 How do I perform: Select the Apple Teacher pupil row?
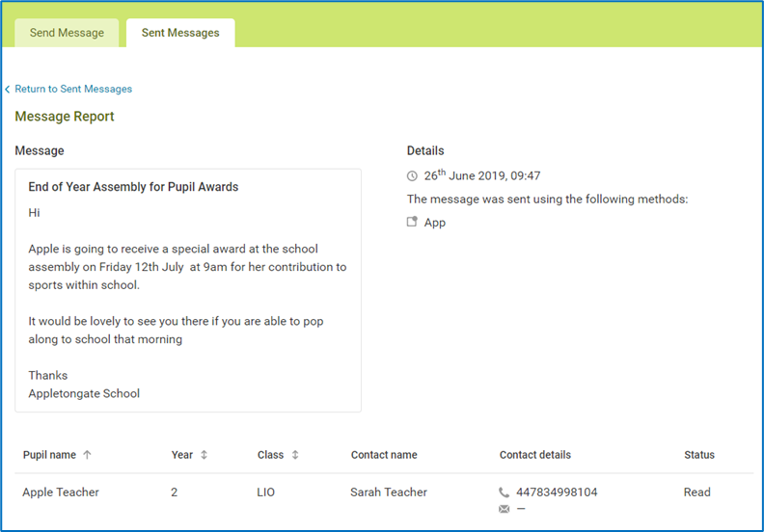point(61,492)
